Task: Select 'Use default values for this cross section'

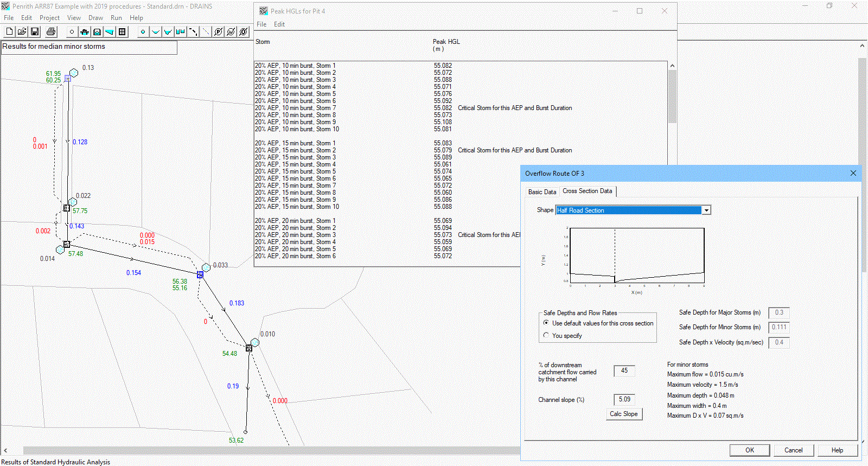Action: point(546,323)
